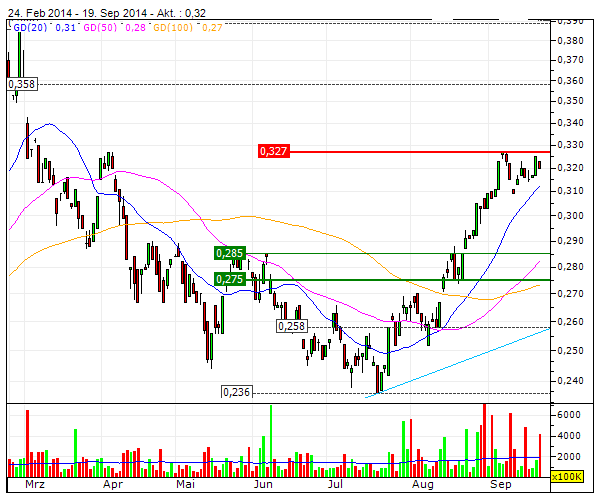This screenshot has height=500, width=600.
Task: Click the yellow x100K volume scale badge
Action: coord(567,477)
